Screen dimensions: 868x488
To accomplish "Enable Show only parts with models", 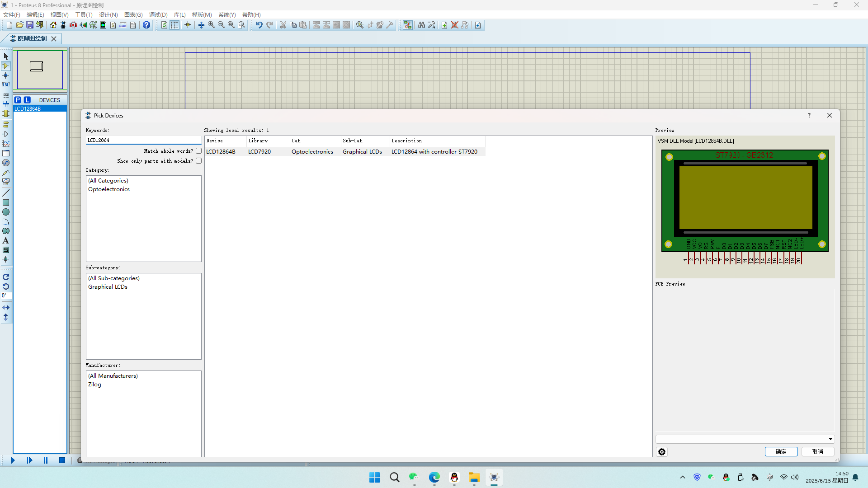I will coord(198,161).
